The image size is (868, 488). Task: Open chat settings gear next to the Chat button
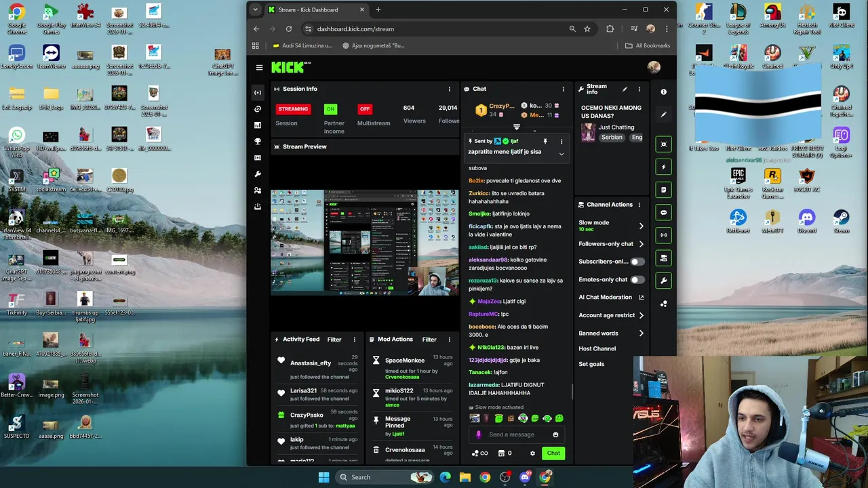(532, 453)
